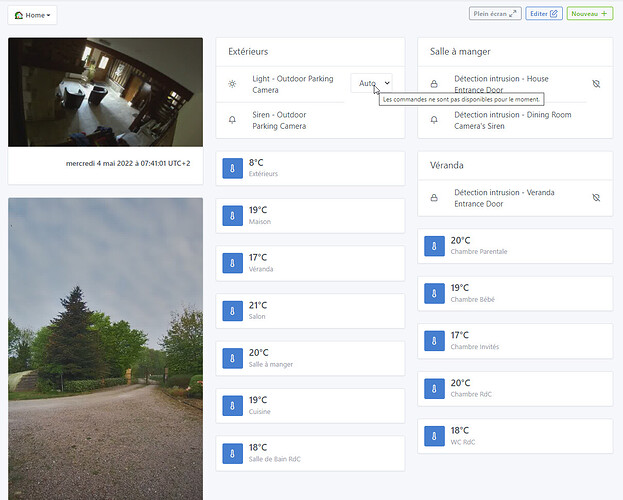Click the light icon for Outdoor Parking Camera
Viewport: 623px width, 500px height.
coord(233,84)
